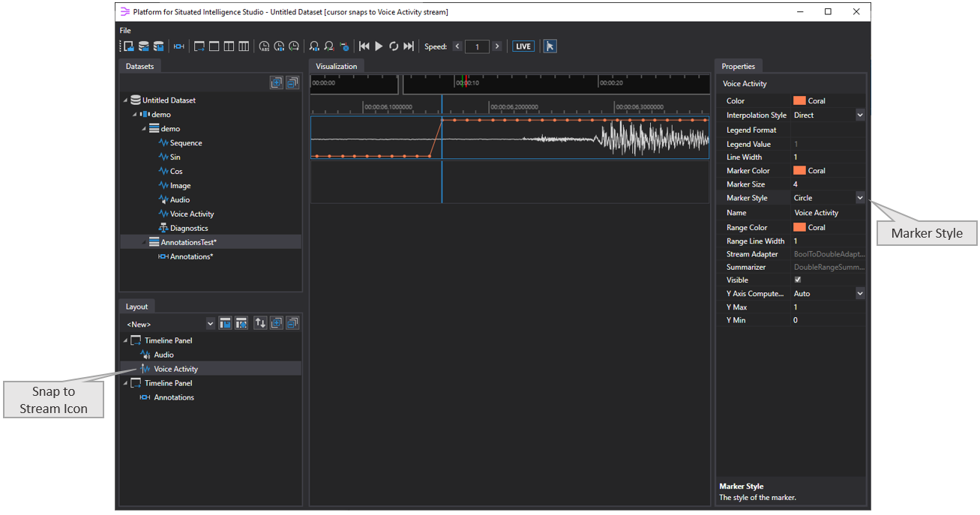
Task: Toggle LIVE mode in the toolbar
Action: coord(523,46)
